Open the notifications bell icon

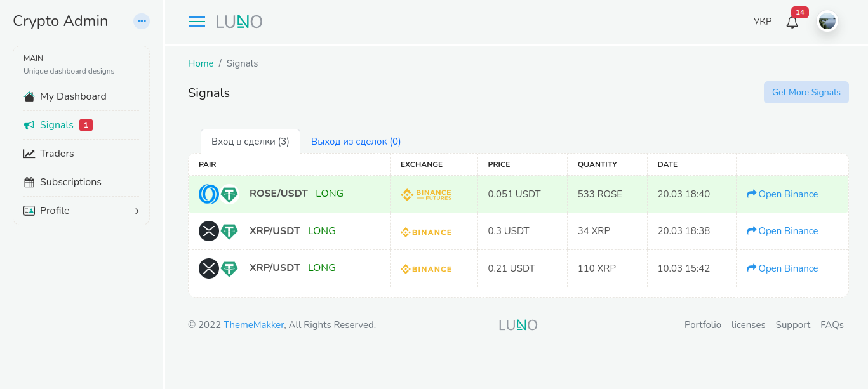click(792, 22)
